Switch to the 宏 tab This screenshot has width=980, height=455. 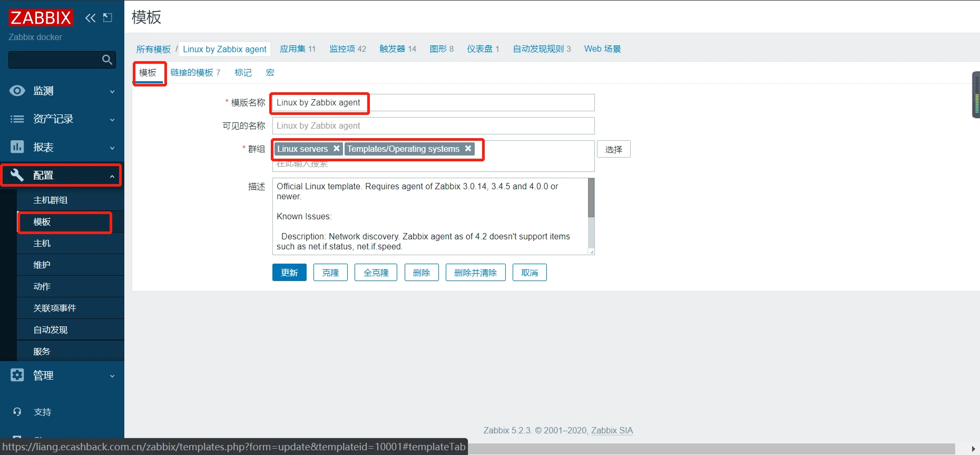[270, 73]
